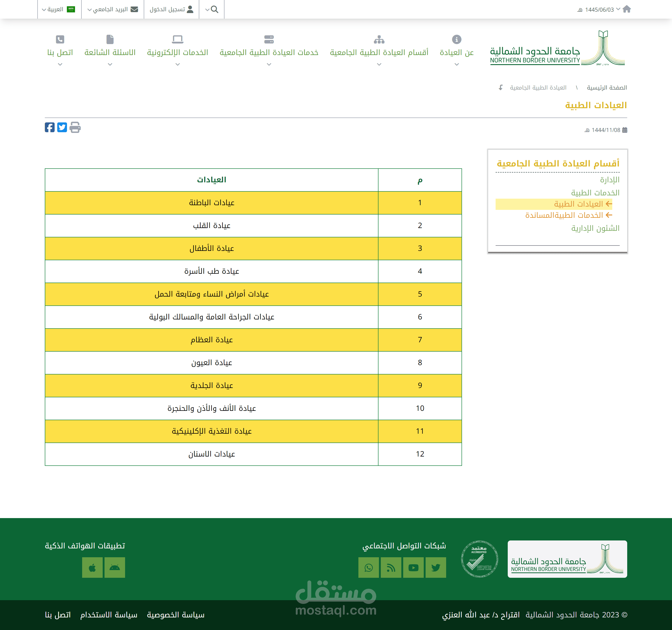Image resolution: width=672 pixels, height=630 pixels.
Task: Share page via Facebook icon
Action: point(50,127)
